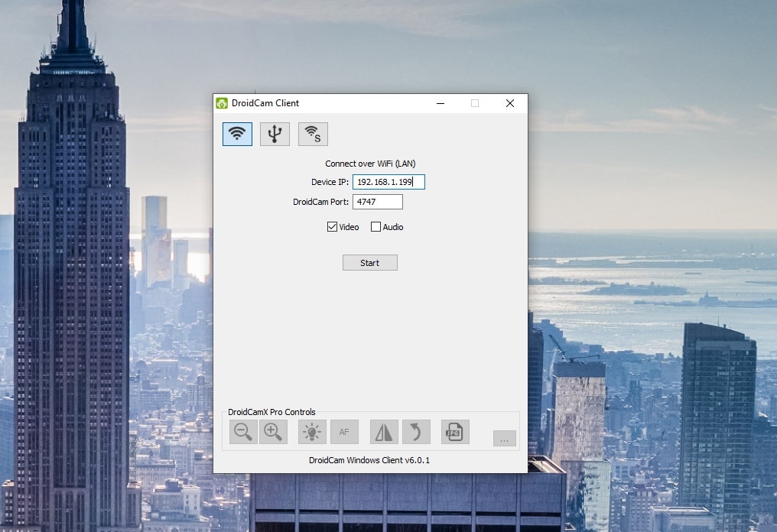Save a JPG snapshot

click(x=455, y=432)
